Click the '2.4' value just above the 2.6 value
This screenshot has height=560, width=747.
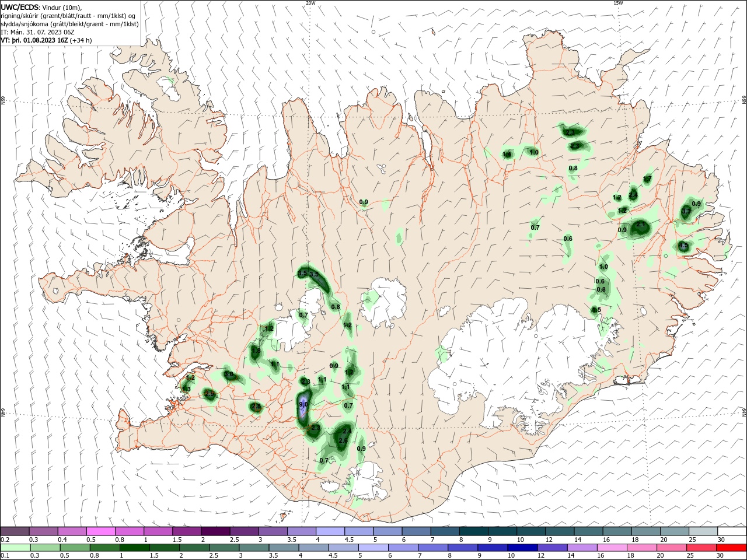347,431
